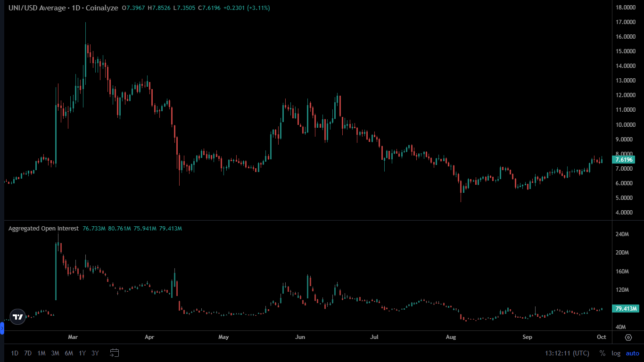Click the Oct label on time axis
The image size is (644, 362).
pos(601,337)
